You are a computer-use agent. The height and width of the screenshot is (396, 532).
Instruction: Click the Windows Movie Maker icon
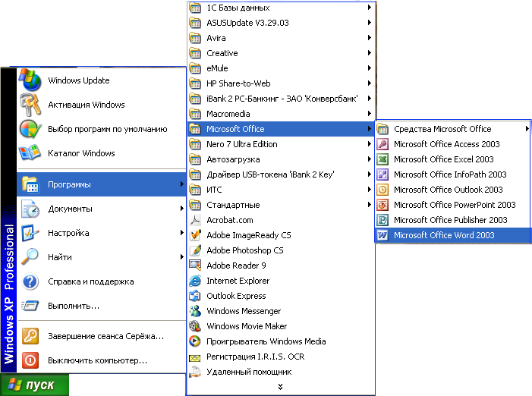(x=195, y=326)
